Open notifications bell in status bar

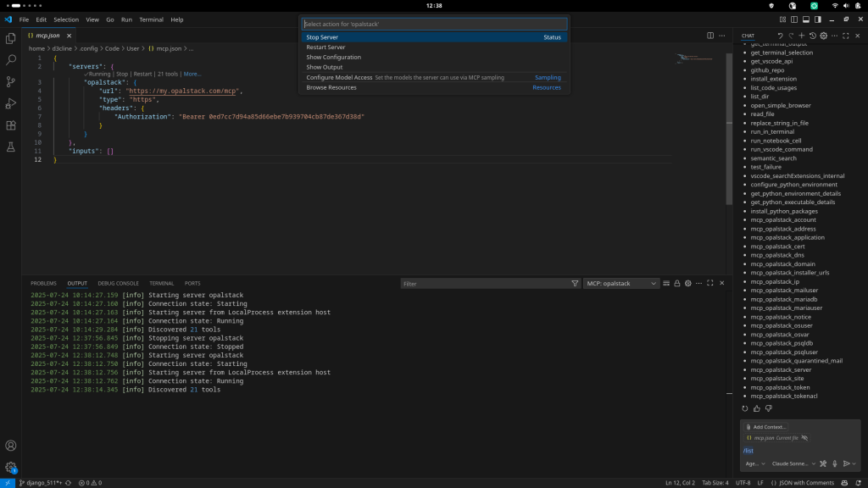[x=858, y=483]
